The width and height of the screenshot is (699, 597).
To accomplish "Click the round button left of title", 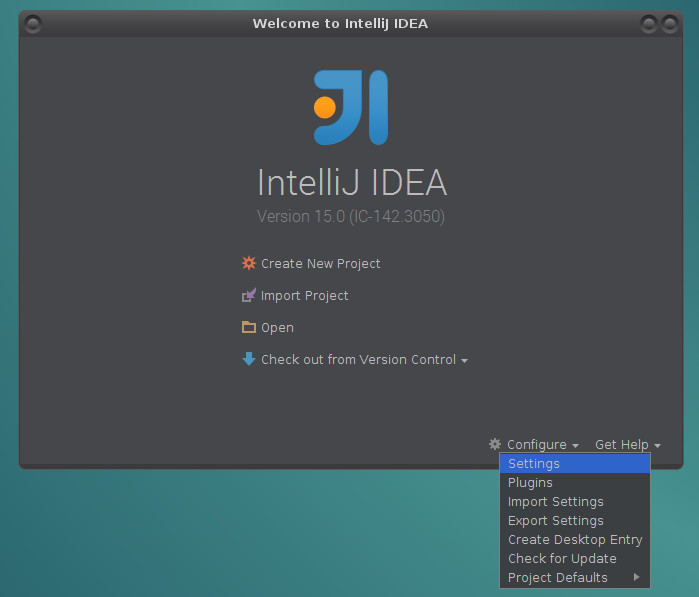I will pyautogui.click(x=33, y=24).
